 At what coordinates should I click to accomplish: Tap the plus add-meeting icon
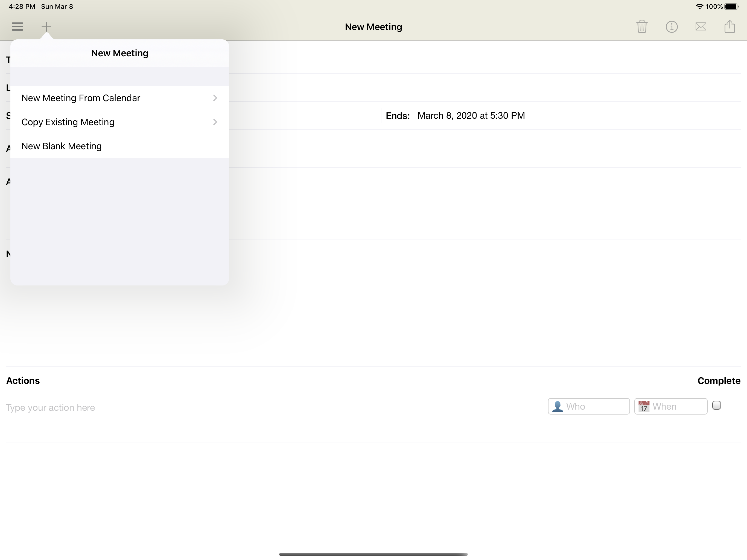tap(46, 26)
